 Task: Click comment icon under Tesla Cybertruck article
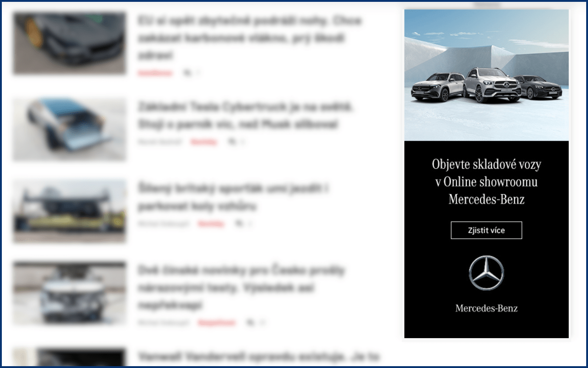coord(232,142)
